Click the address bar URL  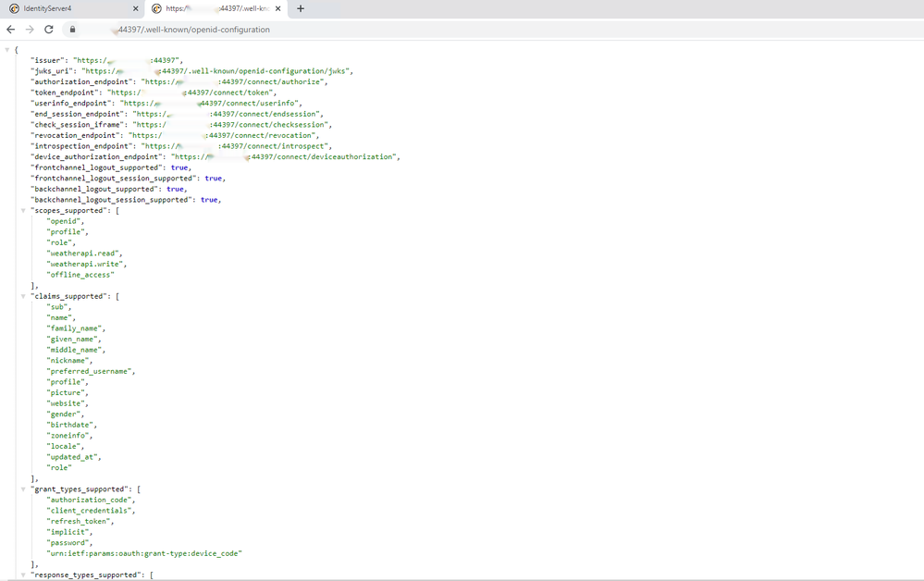point(194,30)
